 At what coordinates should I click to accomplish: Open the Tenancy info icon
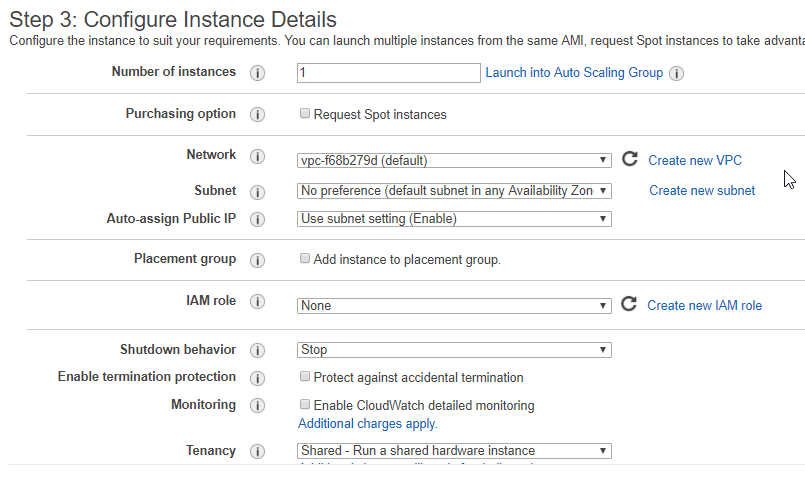[257, 451]
